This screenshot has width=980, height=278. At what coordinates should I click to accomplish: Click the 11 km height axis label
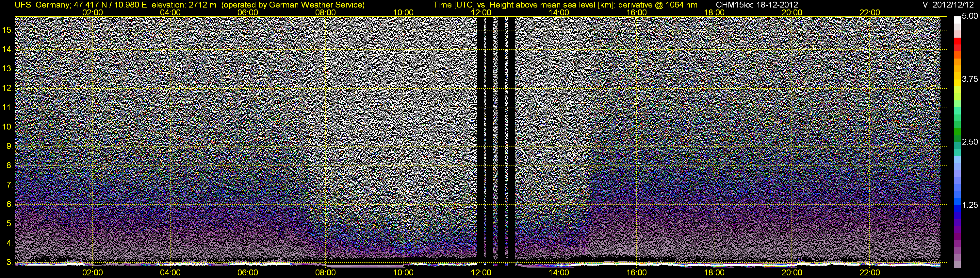[7, 108]
